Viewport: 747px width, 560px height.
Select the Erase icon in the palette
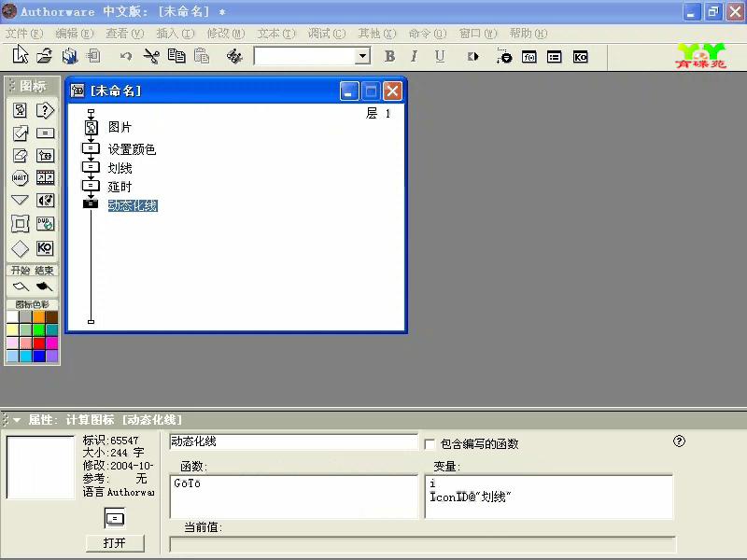20,155
